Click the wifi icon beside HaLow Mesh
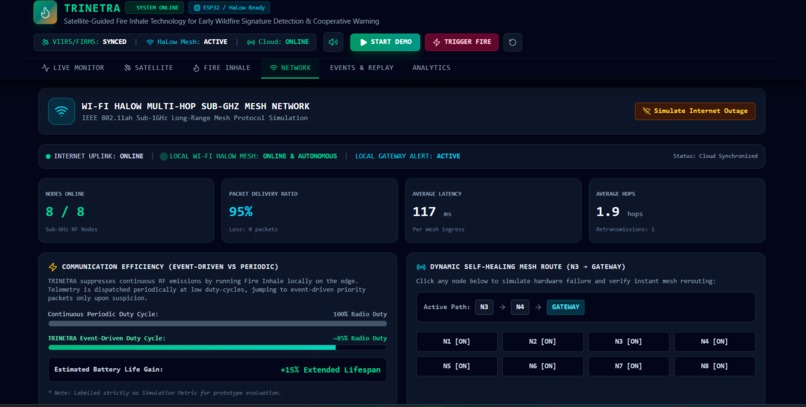This screenshot has width=806, height=407. tap(150, 42)
